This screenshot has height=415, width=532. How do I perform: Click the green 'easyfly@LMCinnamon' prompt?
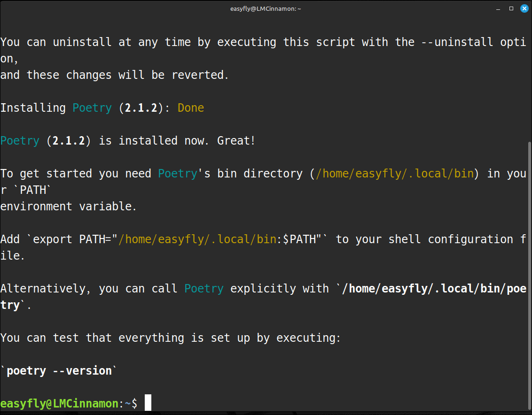pyautogui.click(x=59, y=403)
